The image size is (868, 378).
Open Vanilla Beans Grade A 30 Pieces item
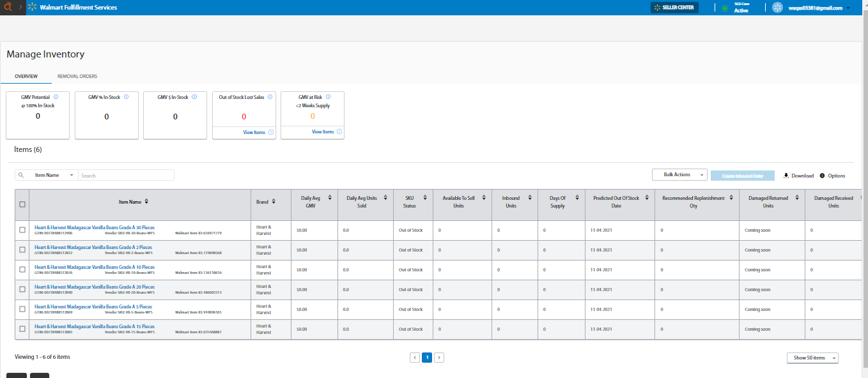[95, 227]
